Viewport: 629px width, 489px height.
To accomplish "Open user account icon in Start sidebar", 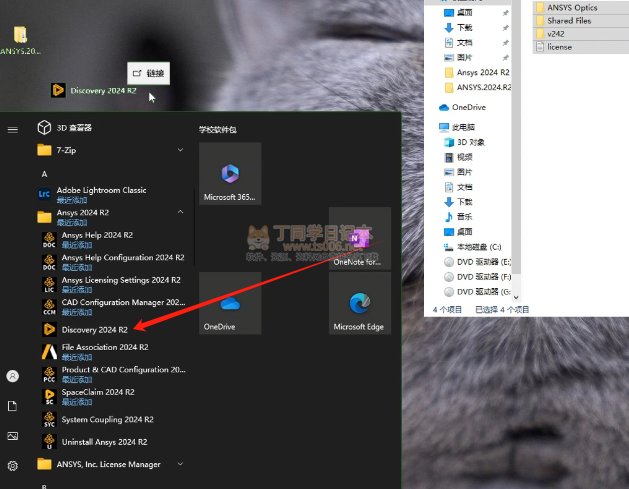I will tap(13, 376).
